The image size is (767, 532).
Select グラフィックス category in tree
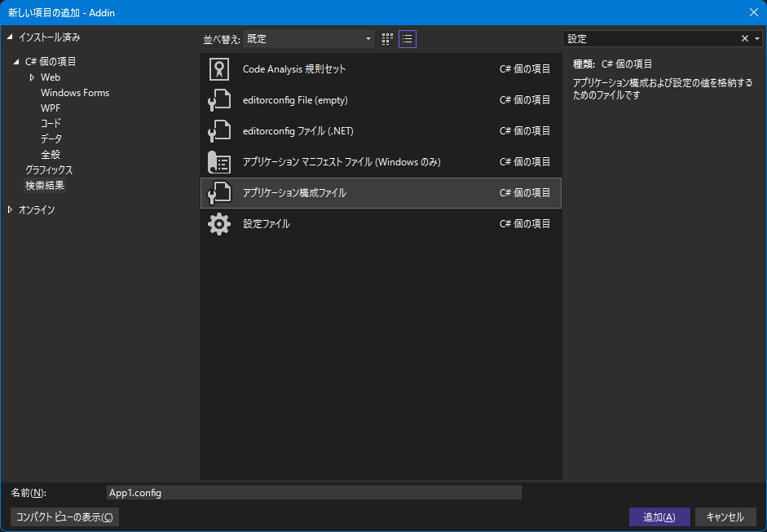click(x=49, y=170)
